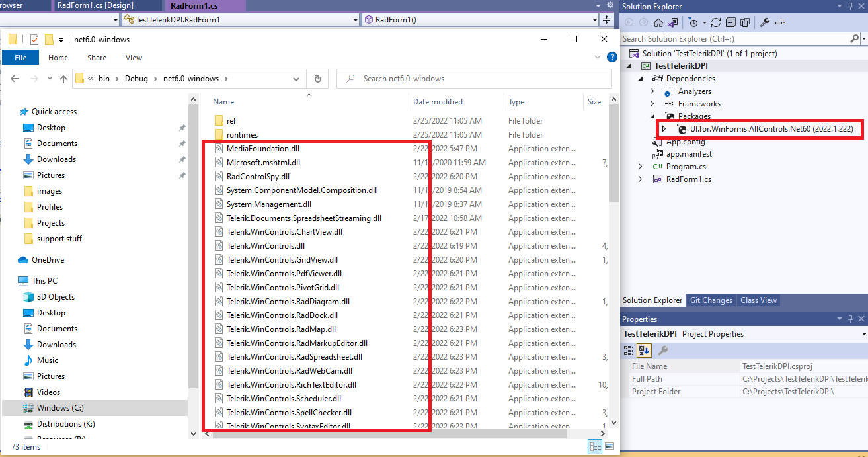This screenshot has width=868, height=457.
Task: Open Customize Quick Access Toolbar dropdown
Action: tap(61, 40)
